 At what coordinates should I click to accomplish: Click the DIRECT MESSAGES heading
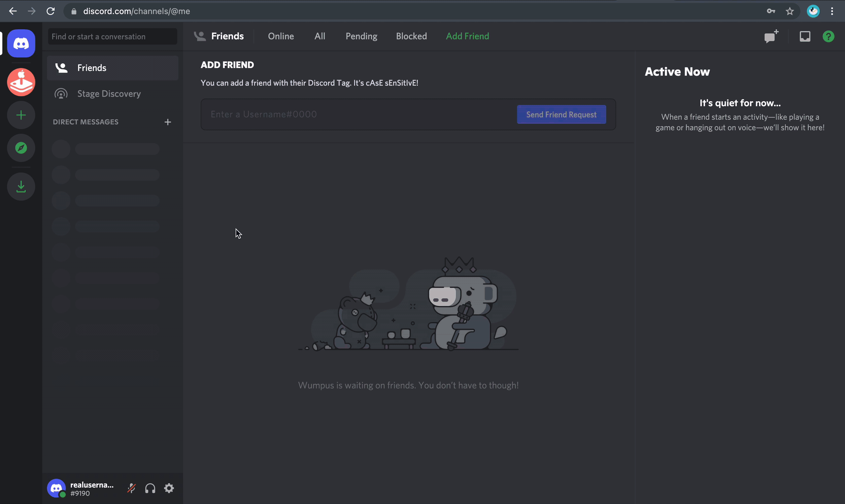(x=85, y=122)
